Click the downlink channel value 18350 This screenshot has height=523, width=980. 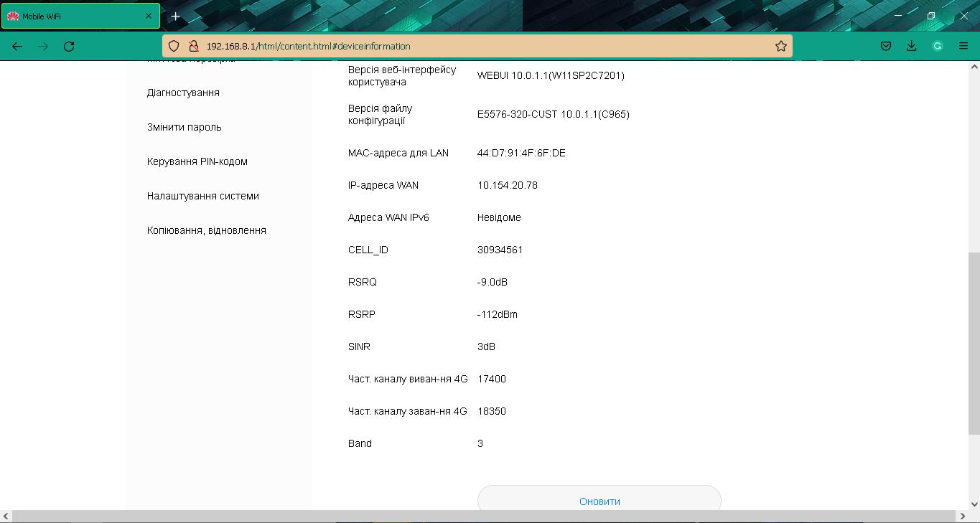(x=492, y=411)
